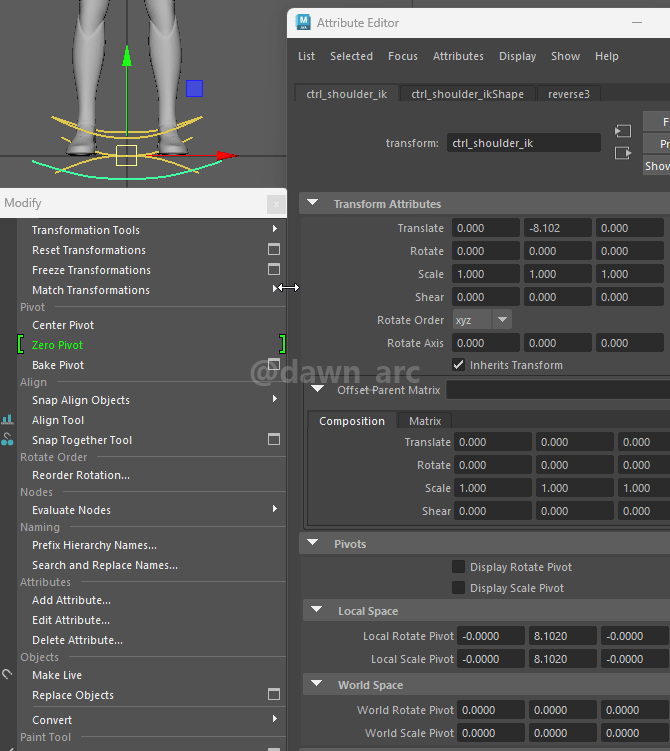Collapse the Offset Parent Matrix section

[318, 389]
